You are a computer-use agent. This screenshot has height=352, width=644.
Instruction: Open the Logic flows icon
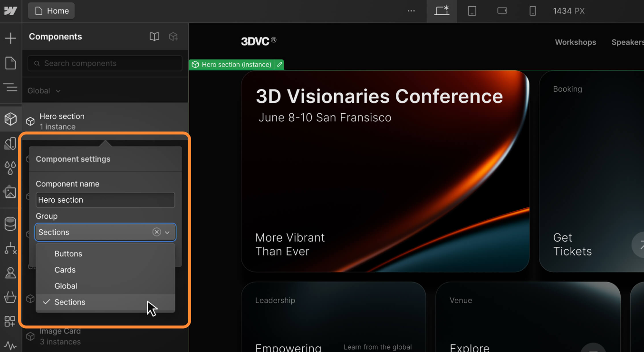click(x=10, y=248)
